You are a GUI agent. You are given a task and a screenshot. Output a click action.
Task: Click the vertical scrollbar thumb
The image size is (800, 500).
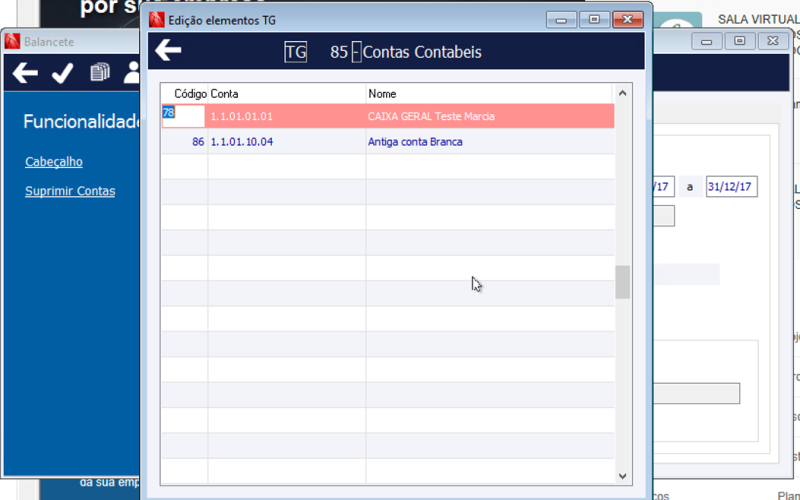tap(622, 282)
